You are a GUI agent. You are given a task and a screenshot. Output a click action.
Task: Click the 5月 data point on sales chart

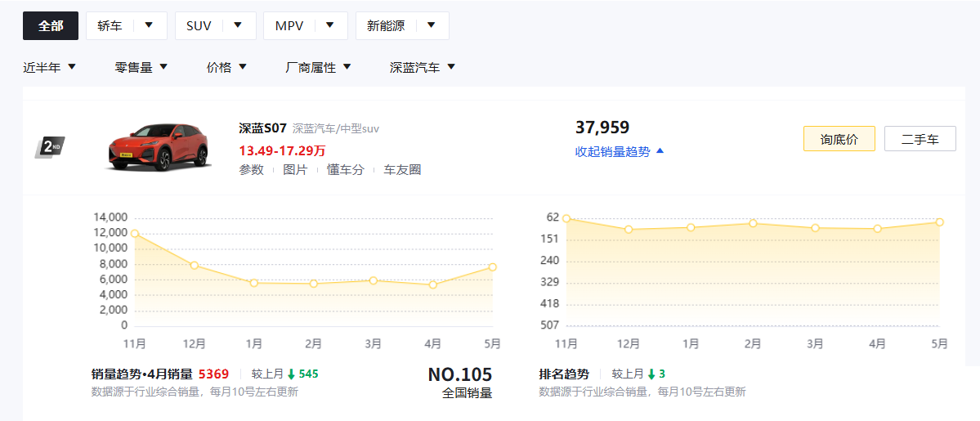pos(493,267)
